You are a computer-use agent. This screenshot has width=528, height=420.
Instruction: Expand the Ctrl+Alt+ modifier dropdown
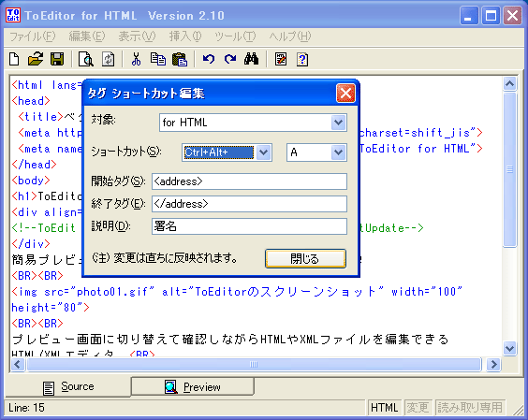[264, 152]
